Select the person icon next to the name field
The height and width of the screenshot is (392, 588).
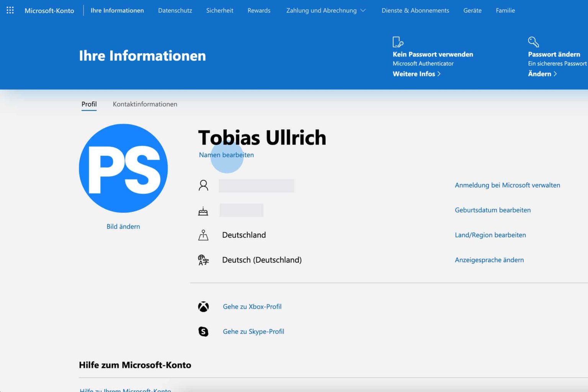(203, 185)
